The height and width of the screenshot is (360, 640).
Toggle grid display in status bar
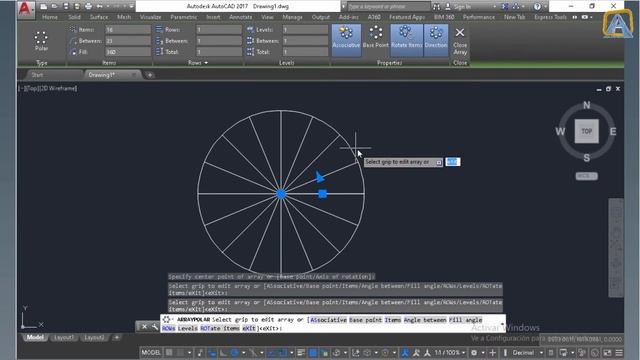coord(169,353)
